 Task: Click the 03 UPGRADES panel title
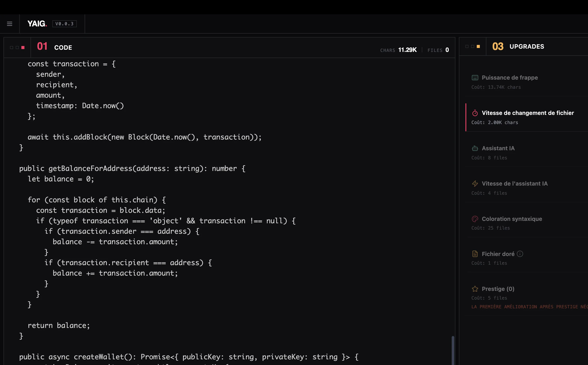click(x=518, y=46)
